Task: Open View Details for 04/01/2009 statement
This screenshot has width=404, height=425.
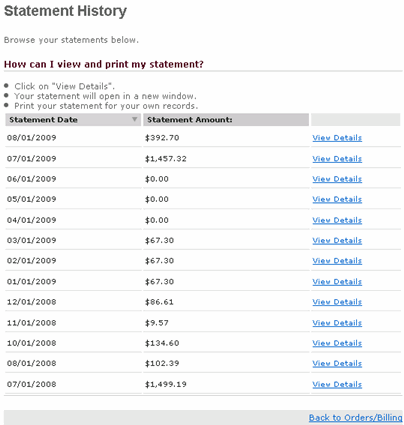Action: (x=337, y=220)
